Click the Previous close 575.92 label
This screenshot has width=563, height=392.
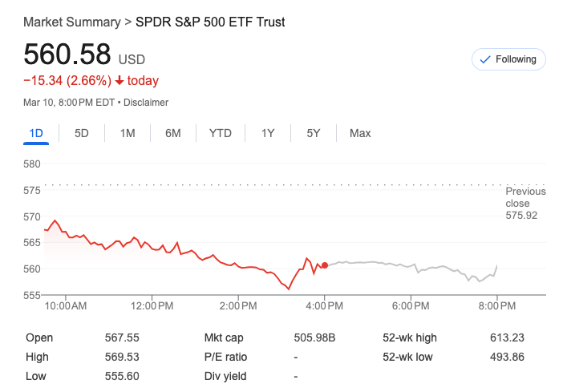point(525,204)
